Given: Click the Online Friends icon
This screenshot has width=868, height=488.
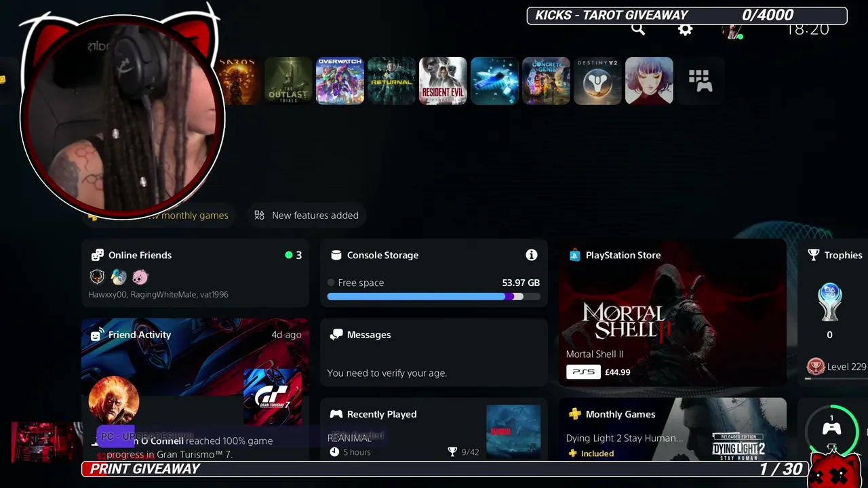Looking at the screenshot, I should 98,255.
